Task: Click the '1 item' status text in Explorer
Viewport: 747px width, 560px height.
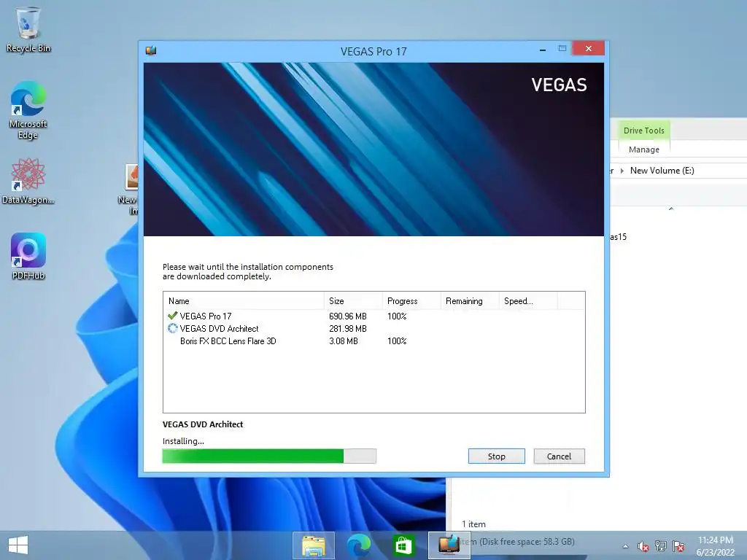Action: click(473, 524)
